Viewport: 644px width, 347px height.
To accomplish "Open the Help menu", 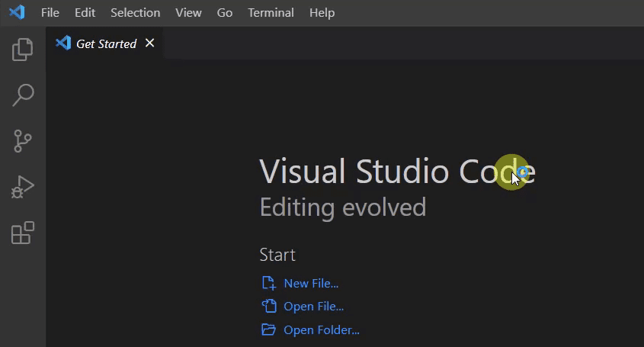I will pyautogui.click(x=322, y=13).
